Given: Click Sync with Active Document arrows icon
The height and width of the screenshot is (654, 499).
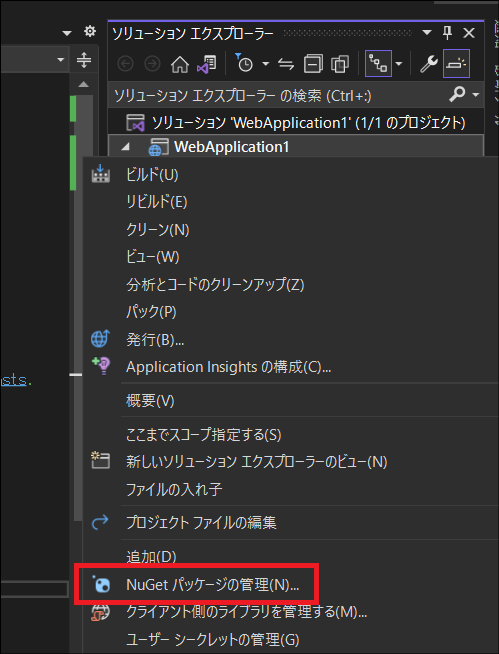Looking at the screenshot, I should point(286,64).
